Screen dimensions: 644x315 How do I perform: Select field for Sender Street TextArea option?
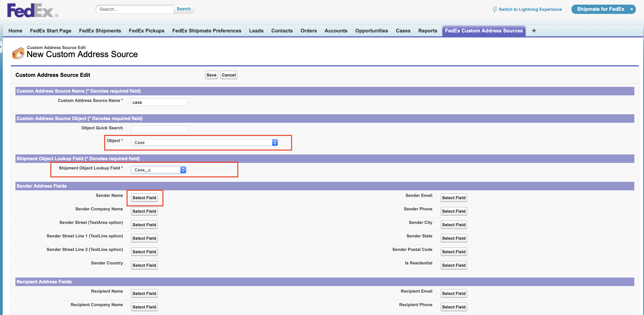pos(144,225)
